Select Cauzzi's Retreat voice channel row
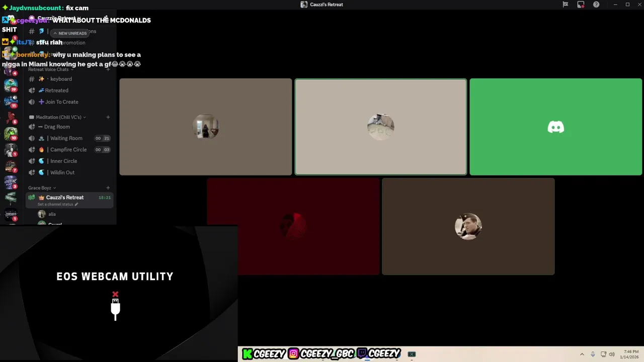This screenshot has width=644, height=362. pyautogui.click(x=69, y=200)
